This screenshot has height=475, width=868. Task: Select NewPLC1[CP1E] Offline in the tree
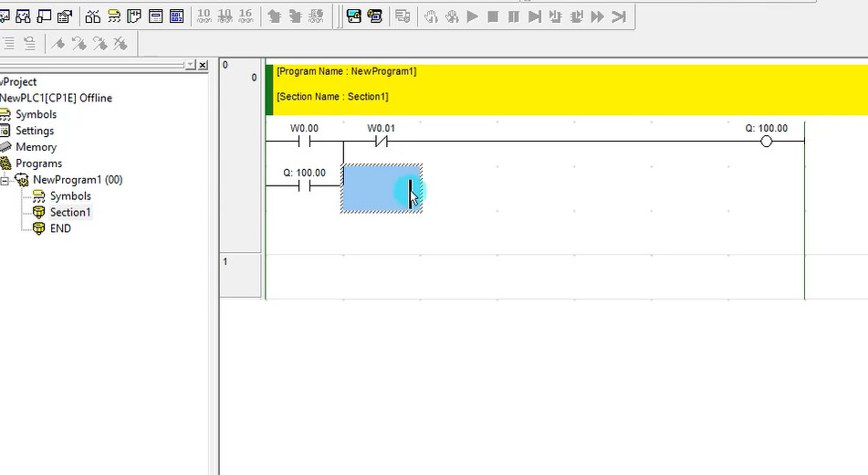coord(56,98)
